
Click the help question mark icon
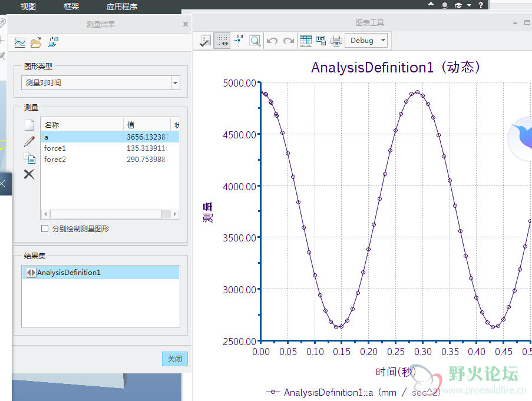point(481,5)
